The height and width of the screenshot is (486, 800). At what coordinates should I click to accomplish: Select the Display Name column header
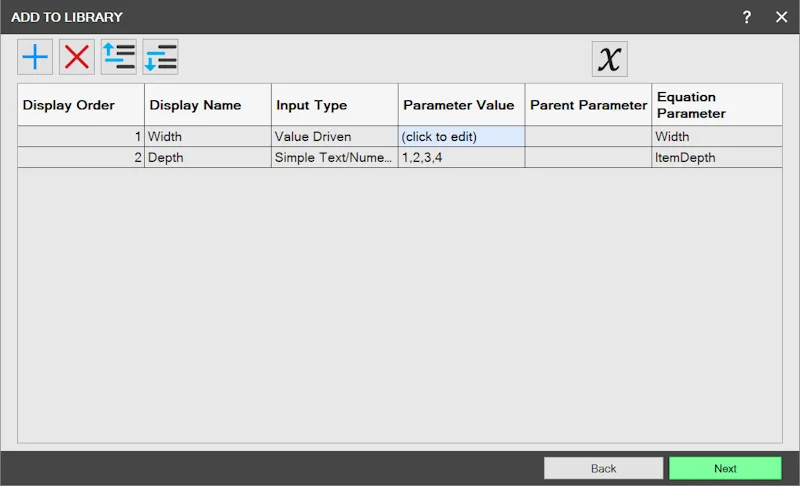tap(208, 105)
